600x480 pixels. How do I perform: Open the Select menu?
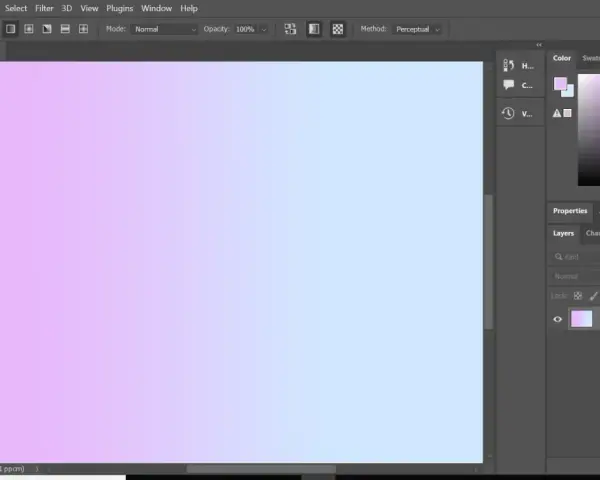pos(16,8)
